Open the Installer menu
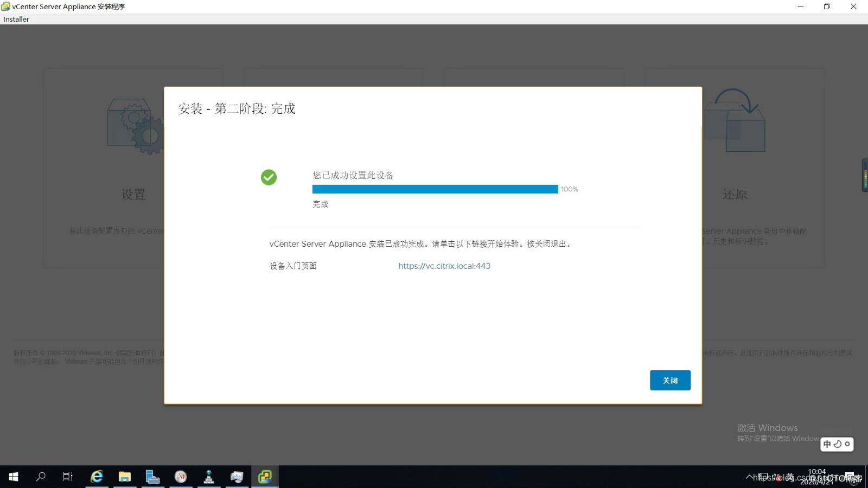 [x=16, y=19]
